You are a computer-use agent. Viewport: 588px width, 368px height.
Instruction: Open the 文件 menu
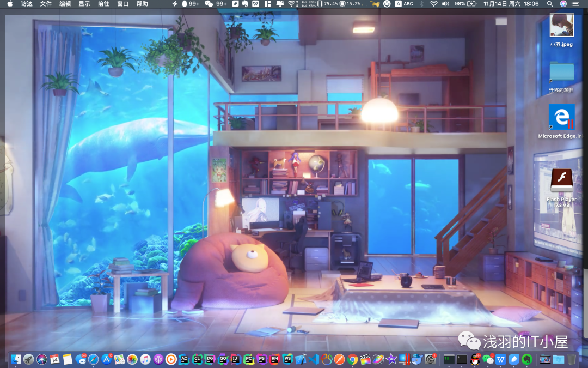tap(46, 4)
